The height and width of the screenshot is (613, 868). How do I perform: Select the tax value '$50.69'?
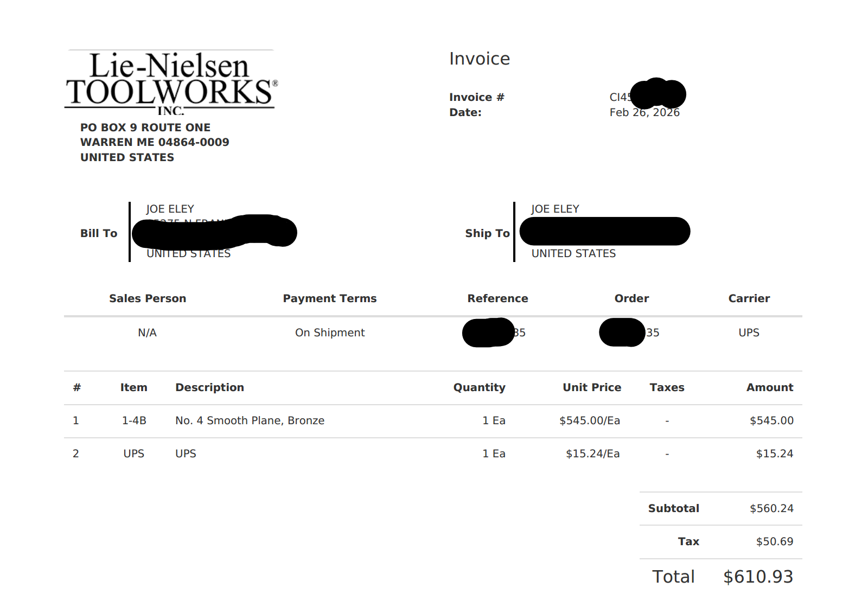coord(775,541)
